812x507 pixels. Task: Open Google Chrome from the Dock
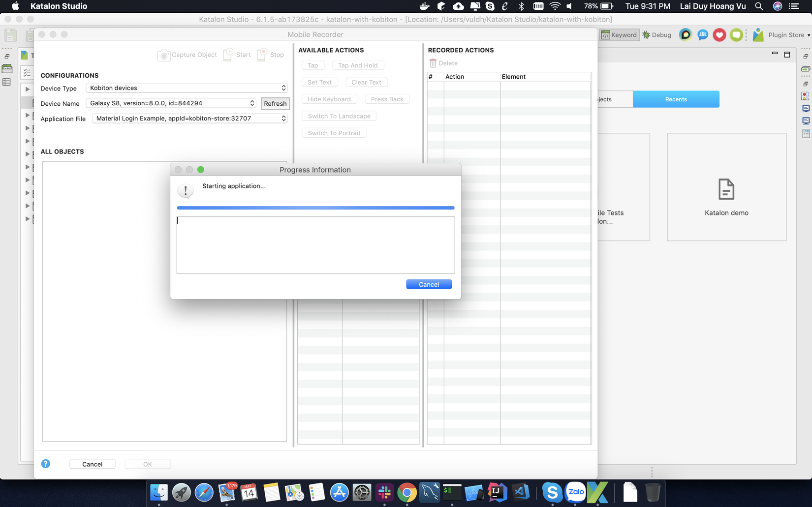tap(407, 492)
